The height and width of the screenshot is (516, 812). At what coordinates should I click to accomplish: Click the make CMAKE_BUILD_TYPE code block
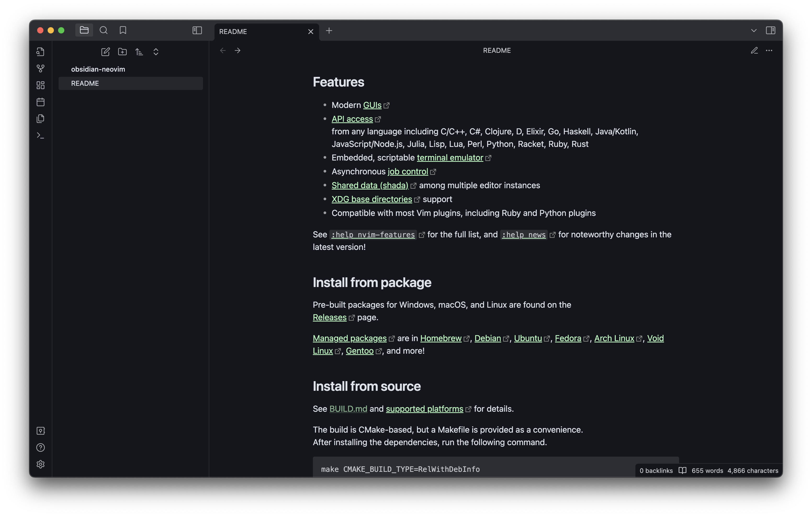click(x=496, y=467)
